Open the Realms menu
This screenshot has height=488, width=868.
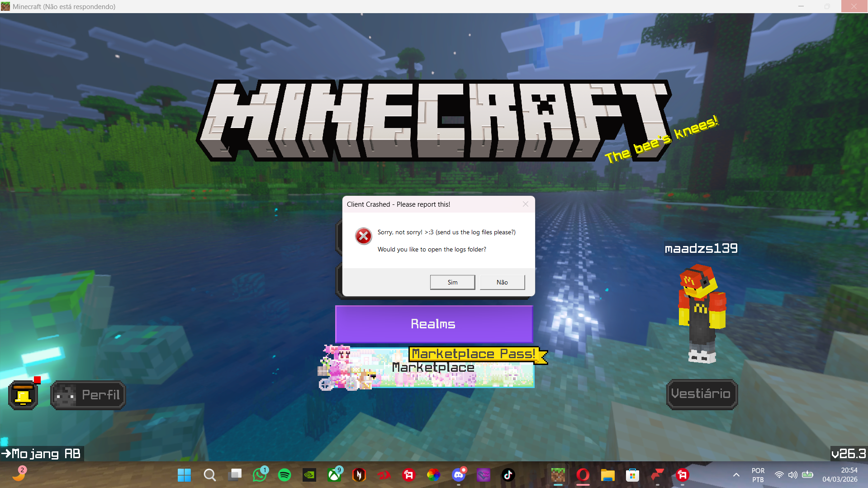pyautogui.click(x=434, y=324)
